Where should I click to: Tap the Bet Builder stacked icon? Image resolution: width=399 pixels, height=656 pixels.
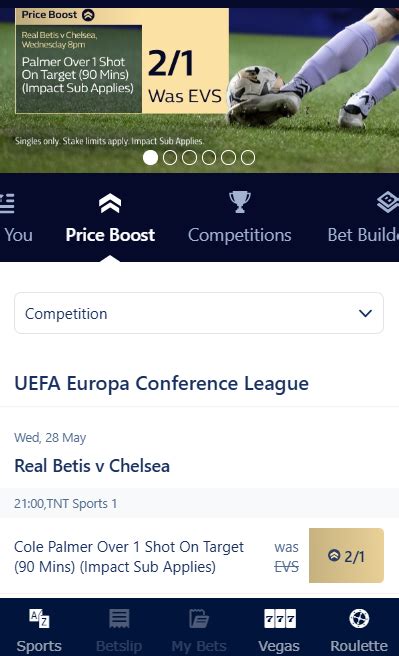[x=388, y=202]
